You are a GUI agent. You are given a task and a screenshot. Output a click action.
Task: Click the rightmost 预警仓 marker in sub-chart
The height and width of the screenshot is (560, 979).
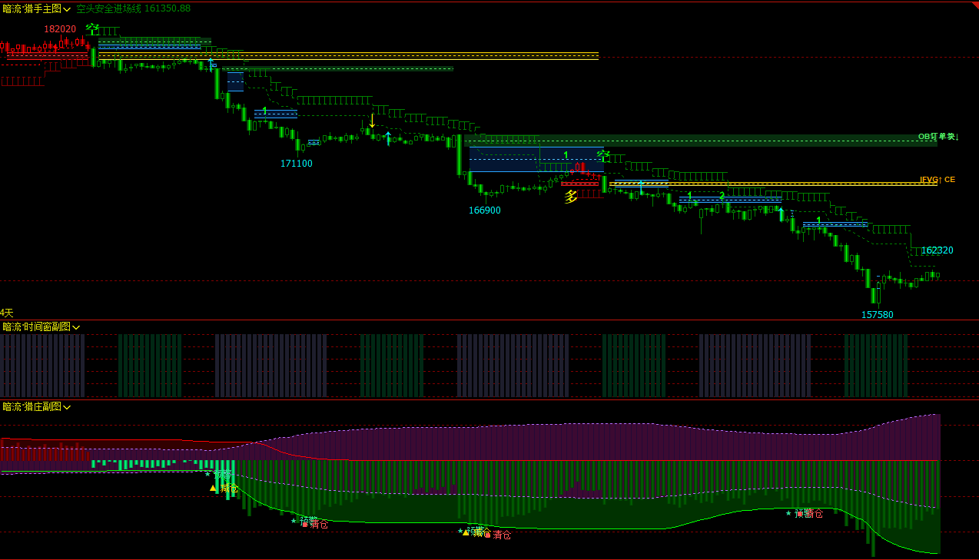tap(808, 513)
